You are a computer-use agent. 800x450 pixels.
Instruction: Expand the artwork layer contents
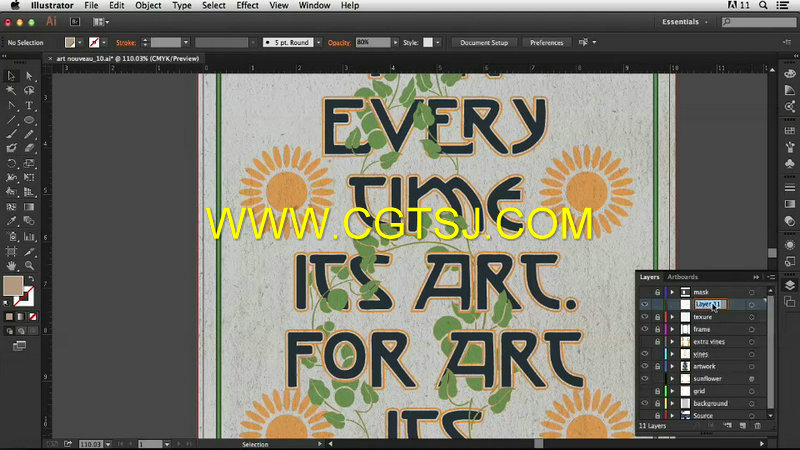point(672,366)
